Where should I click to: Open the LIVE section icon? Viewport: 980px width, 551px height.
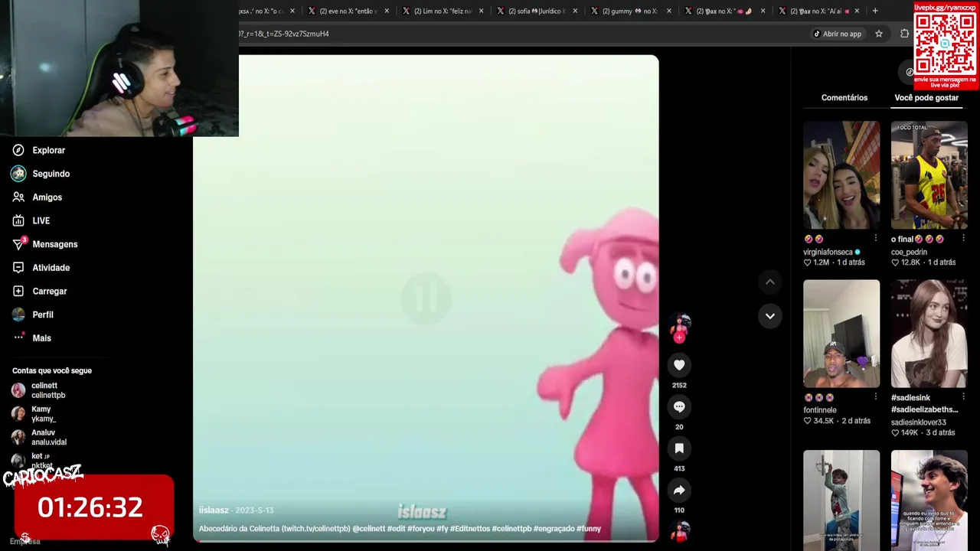(18, 220)
